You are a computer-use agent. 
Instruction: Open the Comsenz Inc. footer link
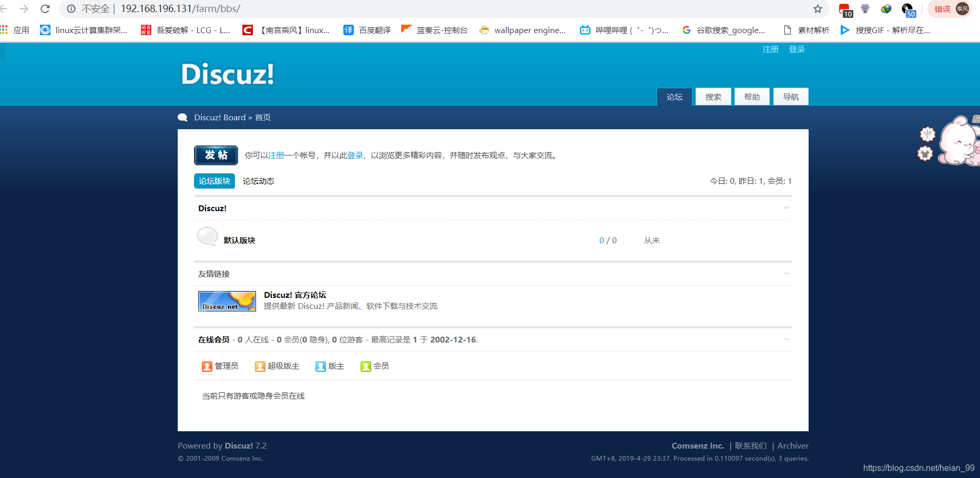(x=698, y=445)
